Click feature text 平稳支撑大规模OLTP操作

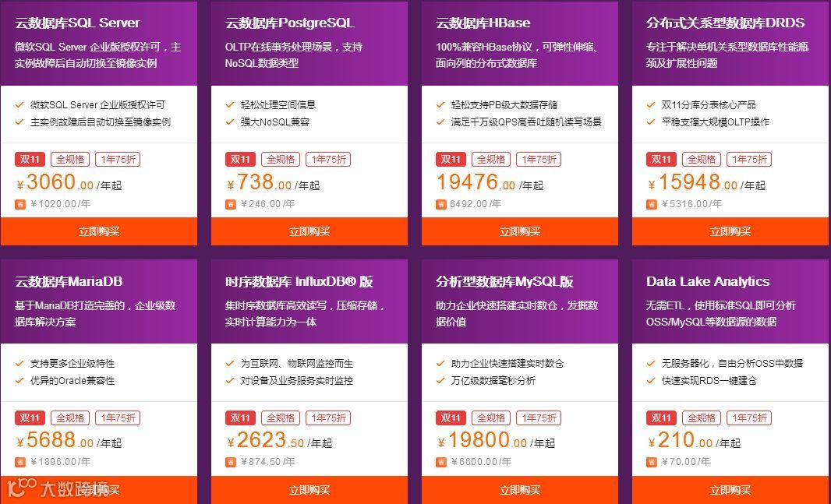point(715,122)
